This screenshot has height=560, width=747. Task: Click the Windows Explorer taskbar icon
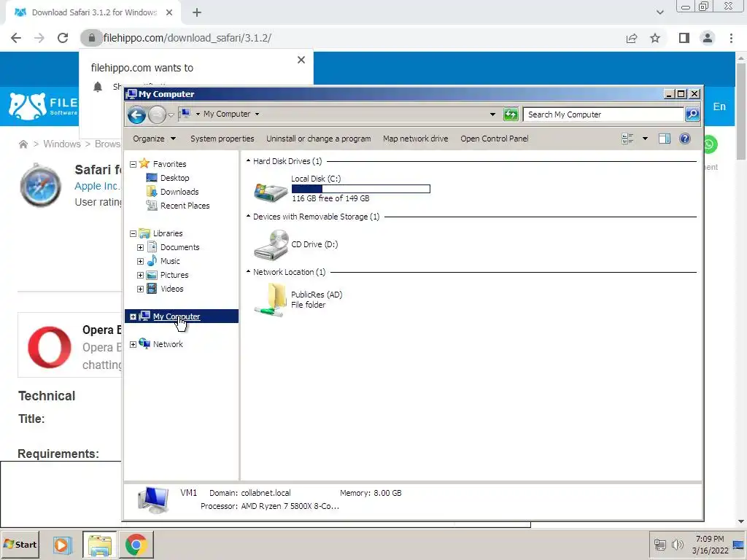(99, 545)
